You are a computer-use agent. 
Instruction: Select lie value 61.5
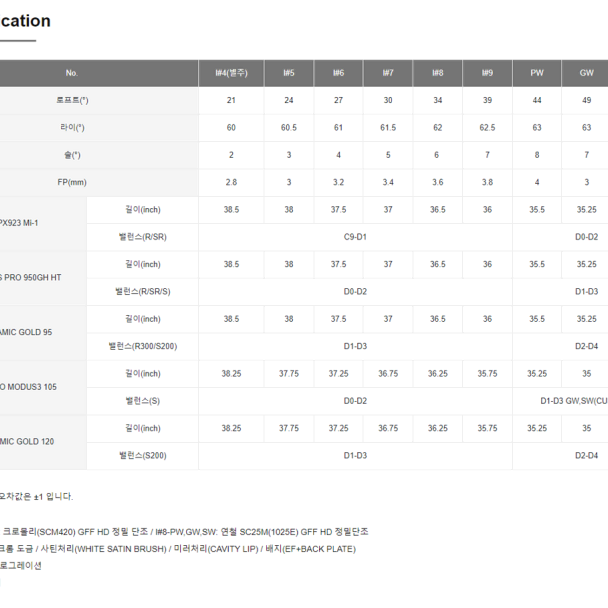click(x=388, y=128)
